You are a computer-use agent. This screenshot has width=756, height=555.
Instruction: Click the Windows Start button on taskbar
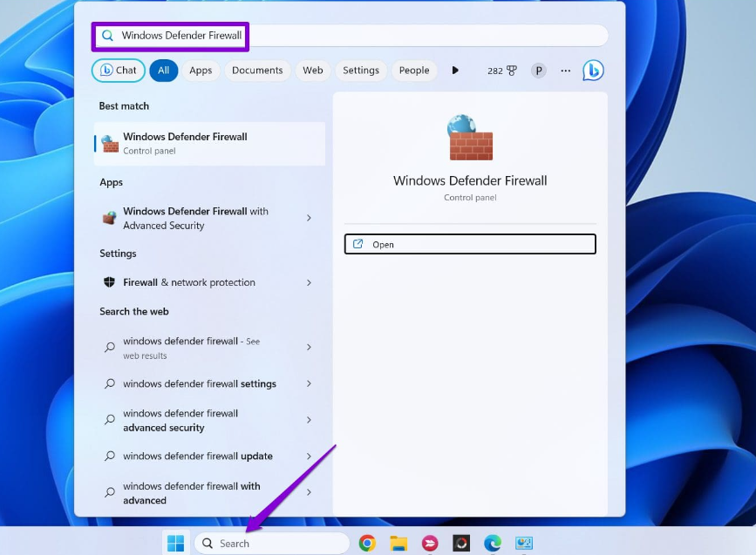175,543
